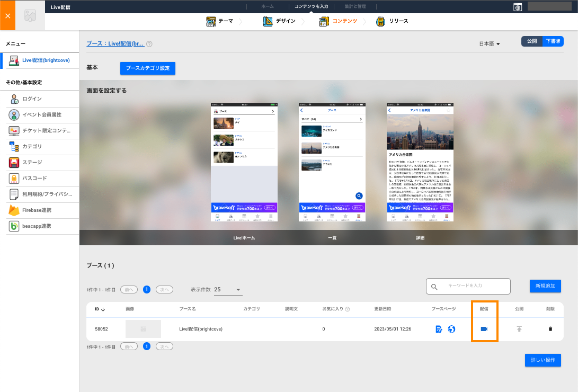The image size is (578, 392).
Task: Switch to 公開 mode toggle
Action: pyautogui.click(x=532, y=41)
